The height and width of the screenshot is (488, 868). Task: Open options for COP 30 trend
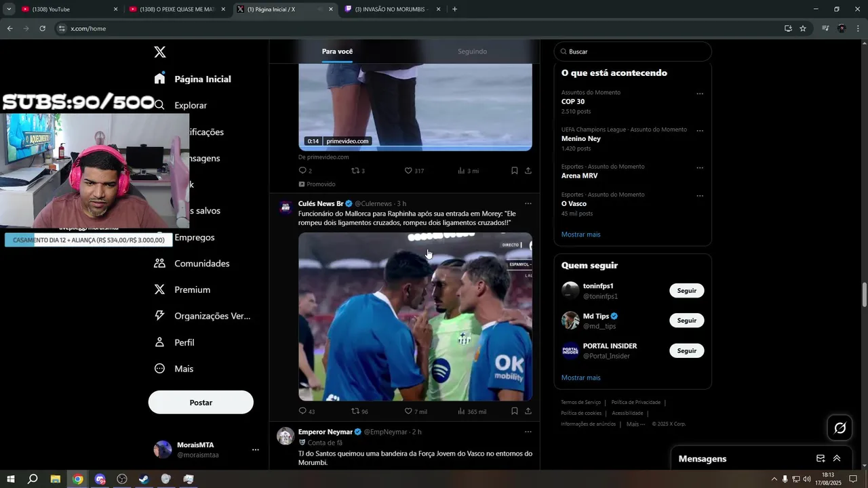point(700,94)
